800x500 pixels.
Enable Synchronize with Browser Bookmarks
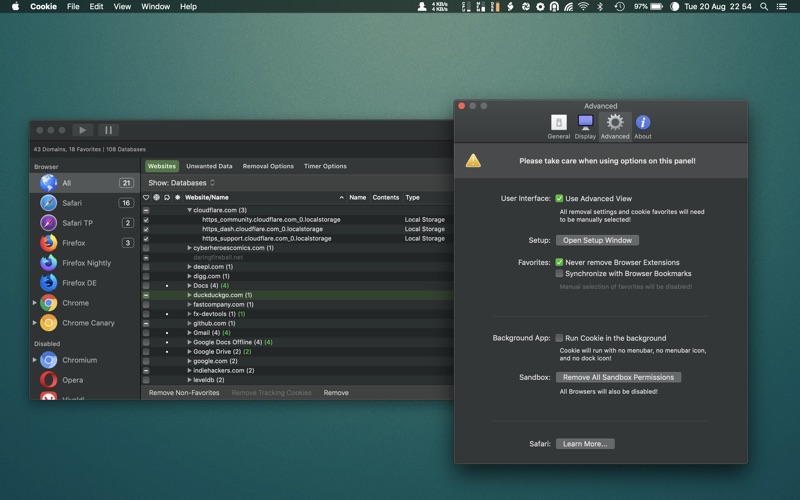tap(559, 273)
